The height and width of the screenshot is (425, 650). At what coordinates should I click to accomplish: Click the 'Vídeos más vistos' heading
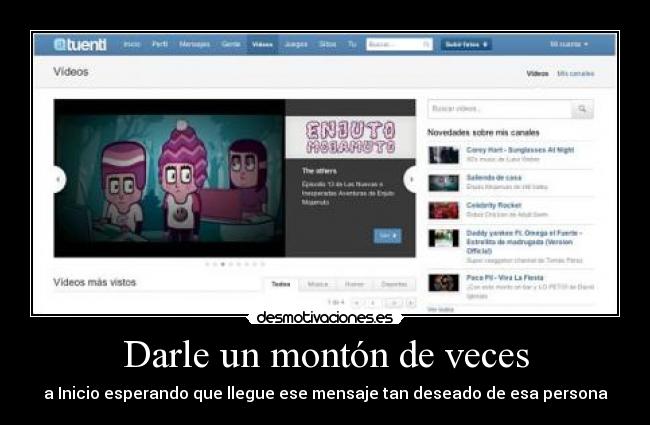click(x=95, y=282)
